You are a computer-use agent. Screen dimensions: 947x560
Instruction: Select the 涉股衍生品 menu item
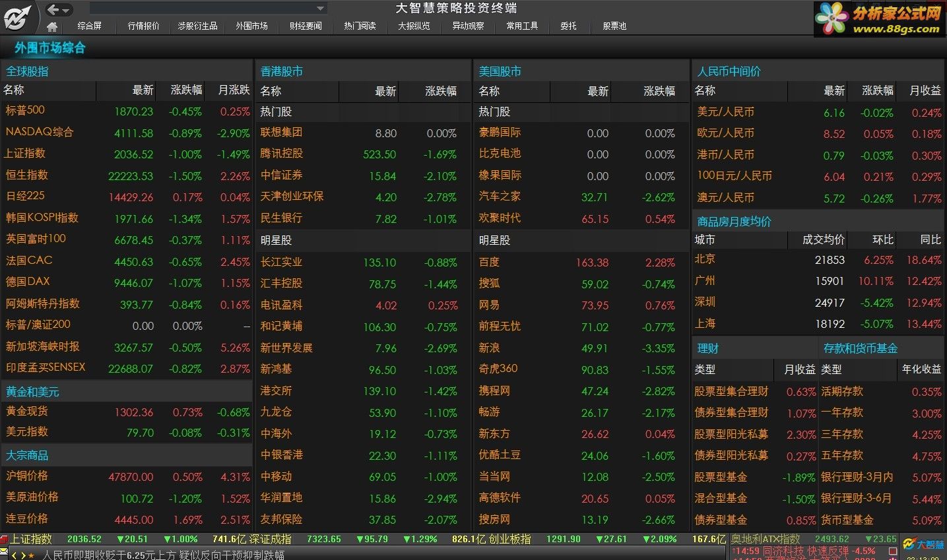197,26
